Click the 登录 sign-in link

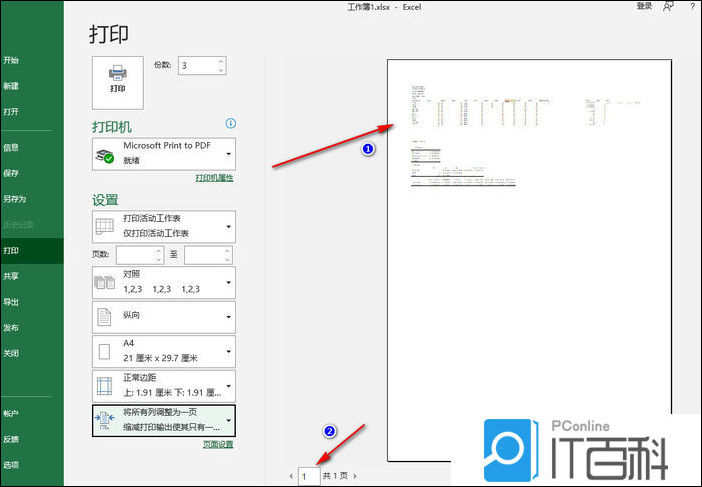(644, 6)
